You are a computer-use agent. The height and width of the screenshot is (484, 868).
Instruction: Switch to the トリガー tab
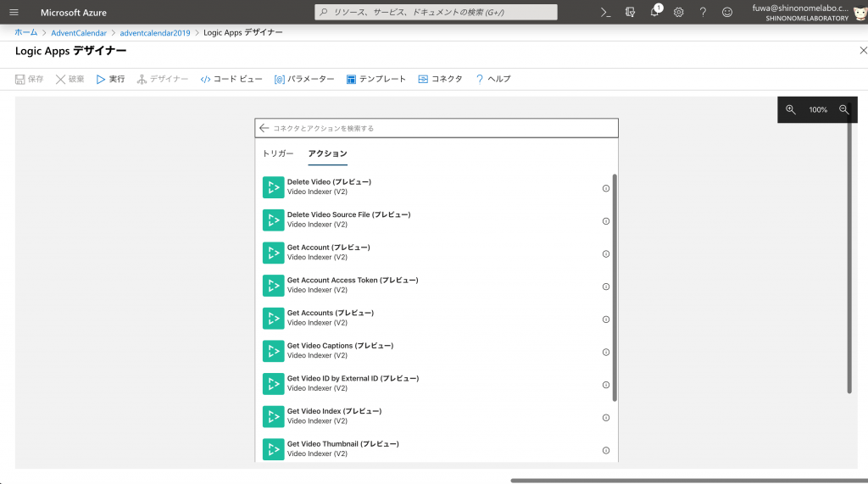tap(278, 153)
